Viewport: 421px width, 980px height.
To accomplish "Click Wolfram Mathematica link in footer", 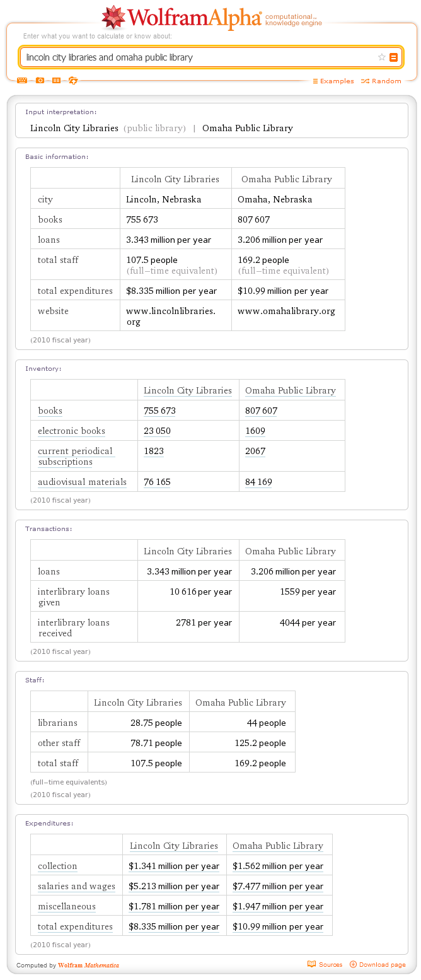I will [88, 965].
